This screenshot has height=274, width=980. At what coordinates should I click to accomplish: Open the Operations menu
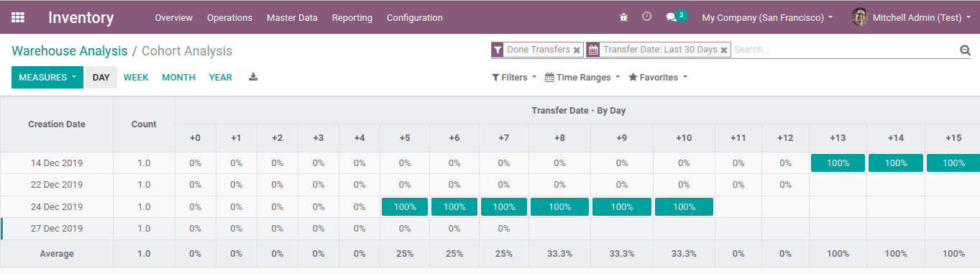pos(229,17)
